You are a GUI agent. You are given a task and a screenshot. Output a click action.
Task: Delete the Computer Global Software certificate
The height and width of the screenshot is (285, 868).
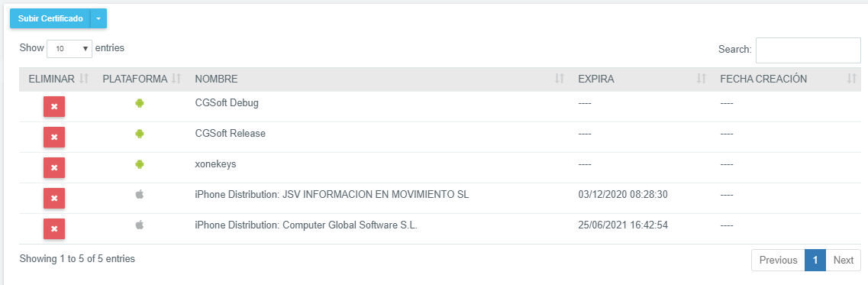click(54, 228)
